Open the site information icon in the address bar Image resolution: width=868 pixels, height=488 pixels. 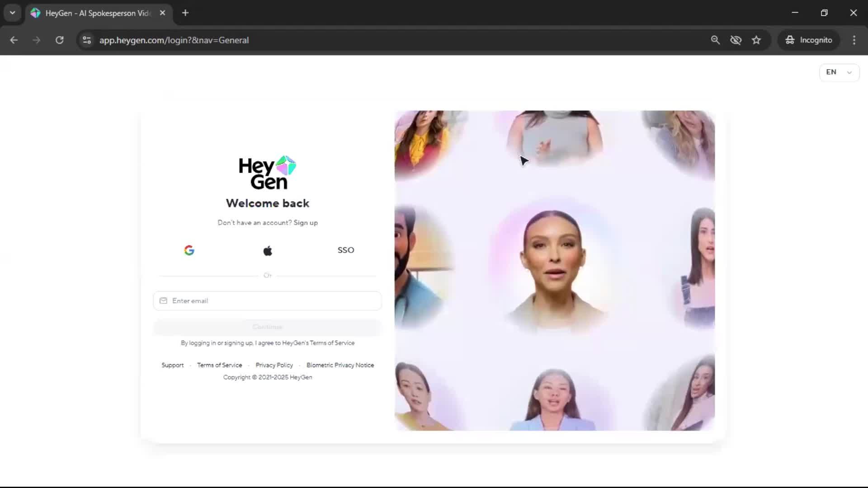point(87,40)
